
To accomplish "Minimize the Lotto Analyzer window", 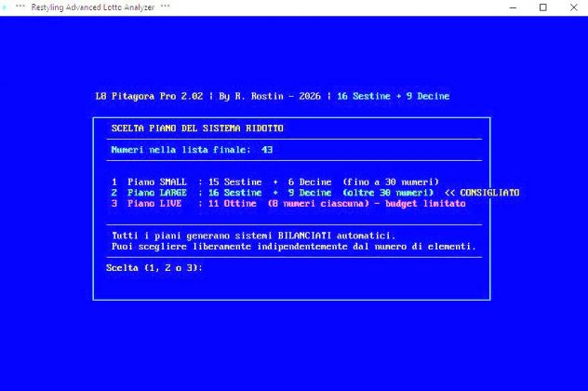I will pos(513,7).
